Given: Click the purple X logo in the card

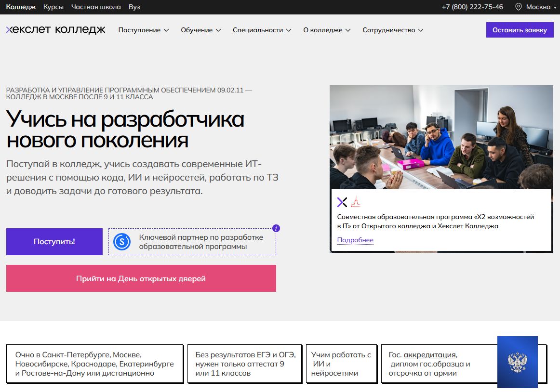Looking at the screenshot, I should 342,202.
